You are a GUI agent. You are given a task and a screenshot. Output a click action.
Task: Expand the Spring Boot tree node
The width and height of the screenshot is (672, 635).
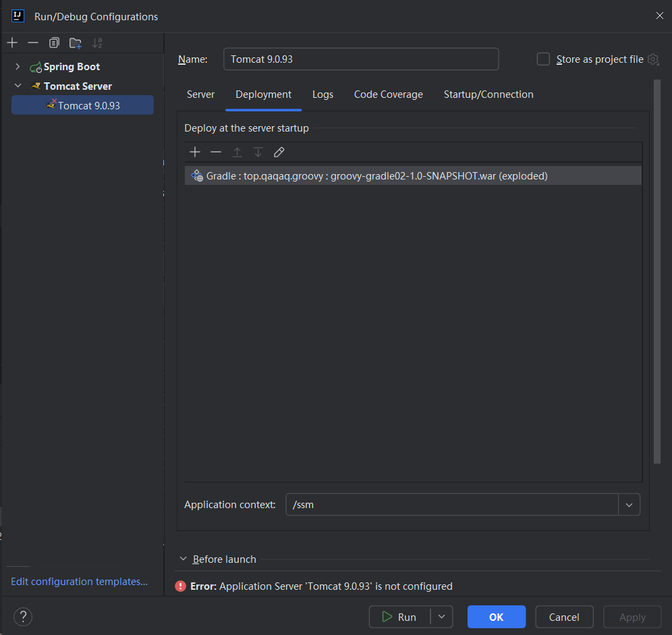18,67
